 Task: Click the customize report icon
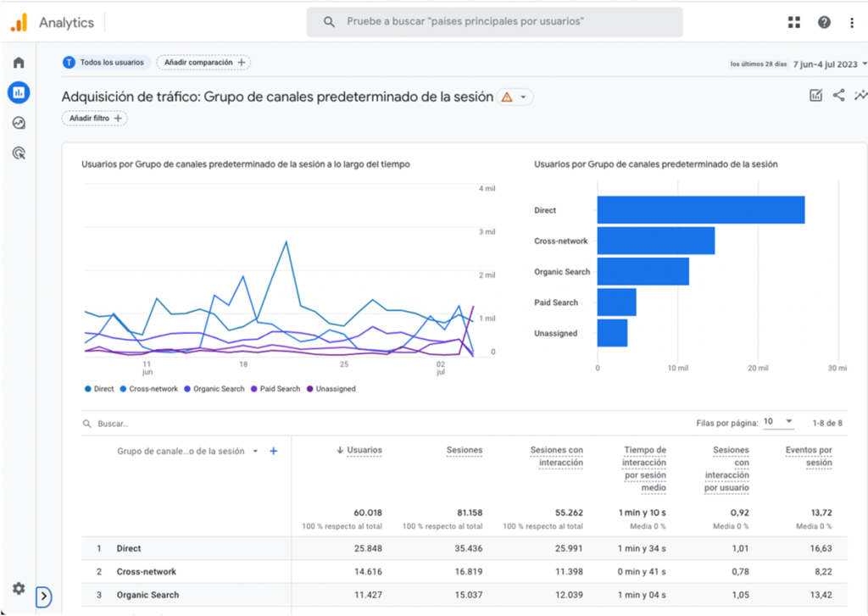coord(815,96)
